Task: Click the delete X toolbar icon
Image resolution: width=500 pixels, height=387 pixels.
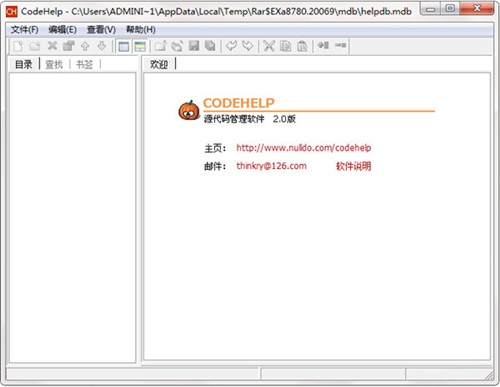Action: pos(52,46)
